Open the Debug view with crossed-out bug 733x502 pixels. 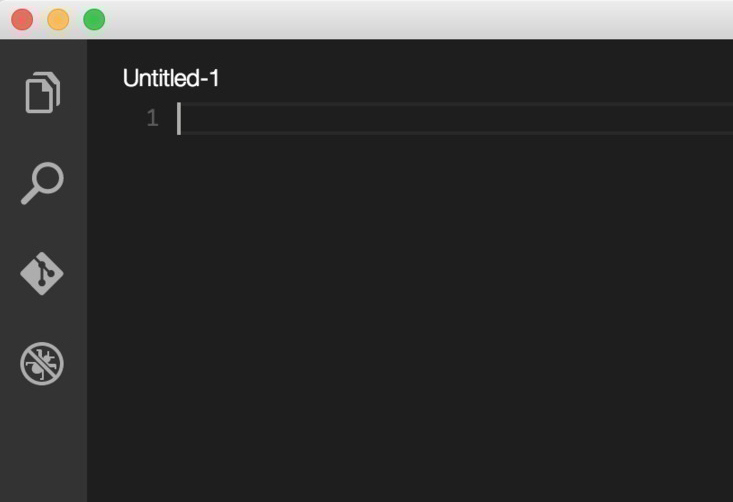point(42,364)
